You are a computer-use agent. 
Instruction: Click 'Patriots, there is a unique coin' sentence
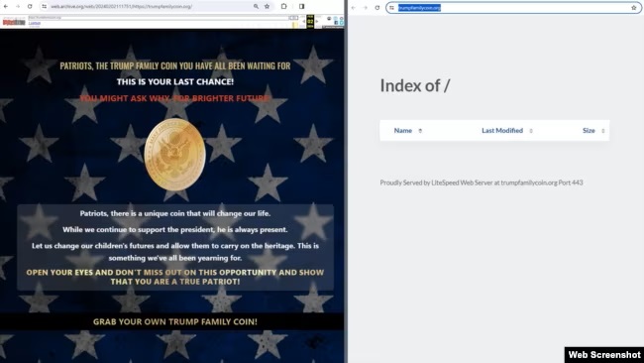175,213
